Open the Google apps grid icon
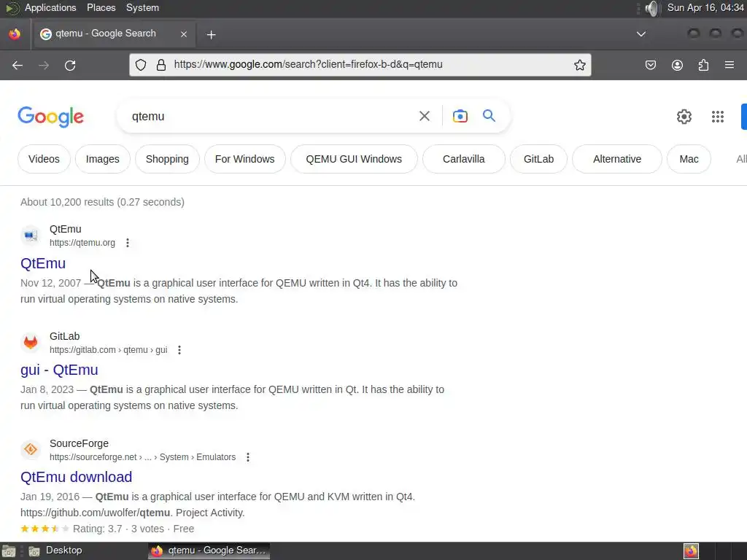Viewport: 747px width, 560px height. (x=718, y=116)
